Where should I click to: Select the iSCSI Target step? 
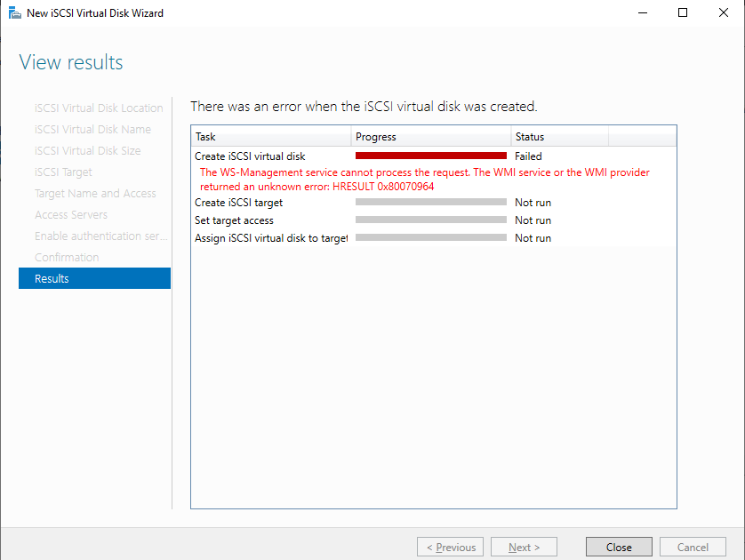[64, 172]
